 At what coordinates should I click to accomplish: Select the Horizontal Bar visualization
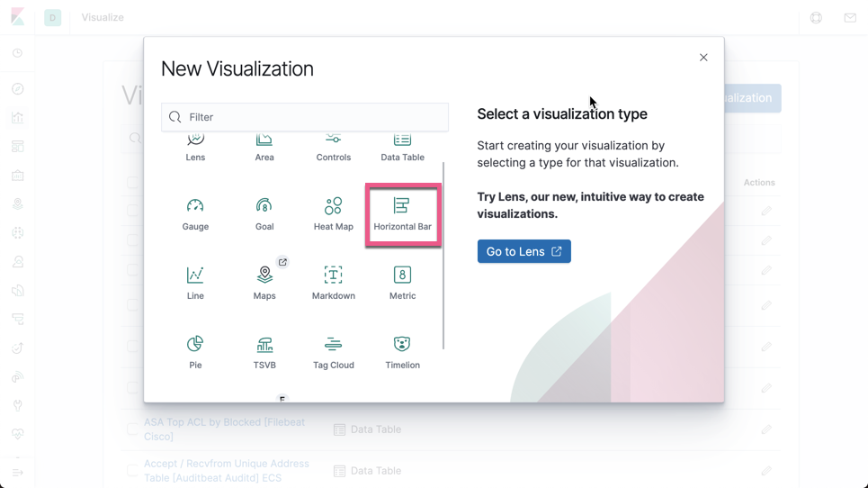pyautogui.click(x=402, y=215)
